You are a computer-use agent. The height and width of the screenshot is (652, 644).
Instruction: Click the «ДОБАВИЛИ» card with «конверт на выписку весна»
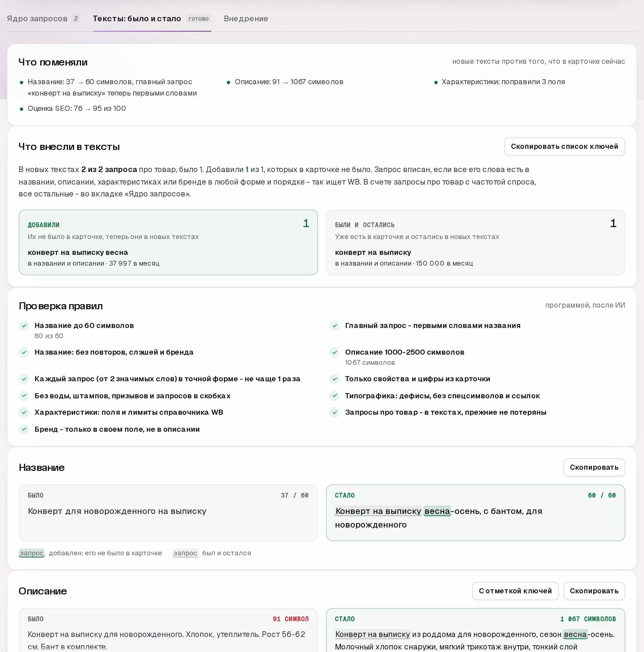pos(168,242)
